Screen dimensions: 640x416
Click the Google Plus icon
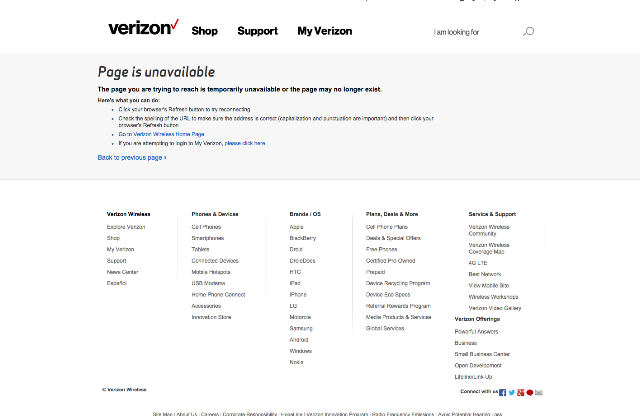520,392
